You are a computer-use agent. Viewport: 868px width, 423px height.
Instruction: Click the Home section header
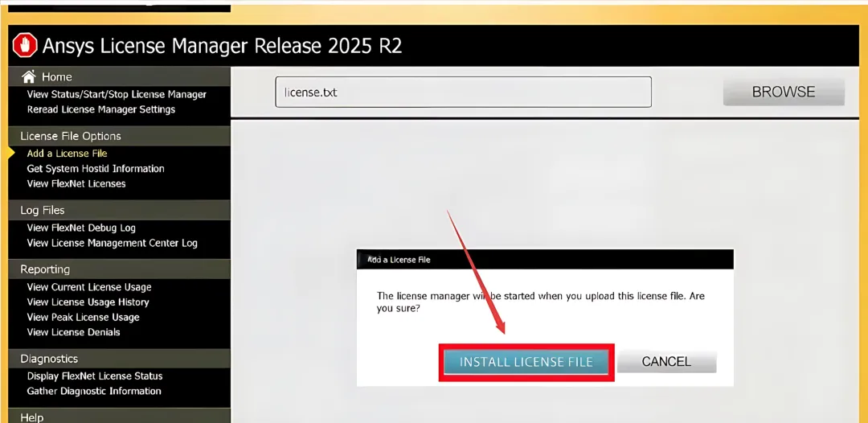119,76
